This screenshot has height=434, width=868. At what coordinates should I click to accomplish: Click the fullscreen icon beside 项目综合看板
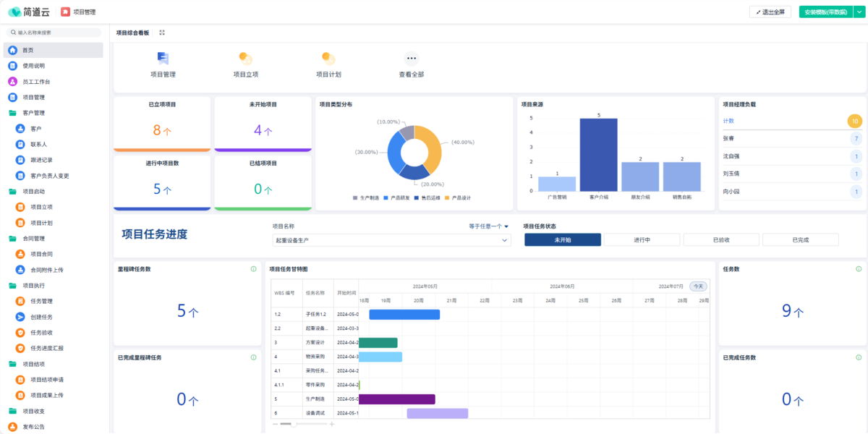162,33
